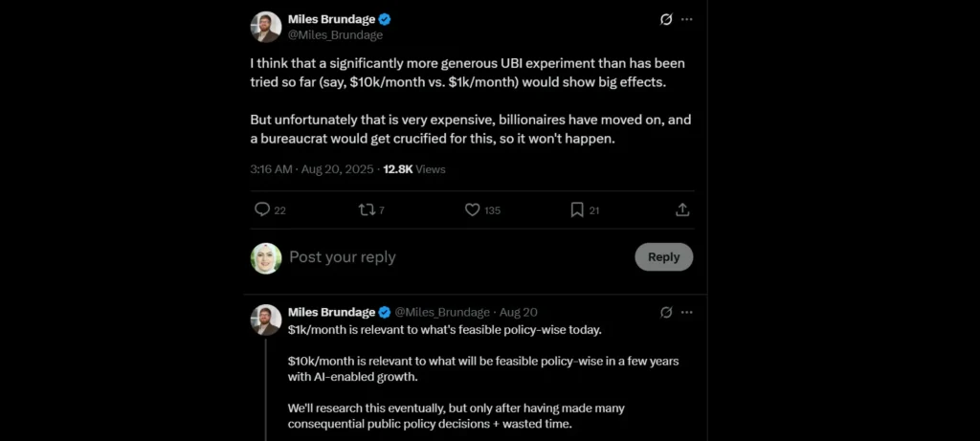The width and height of the screenshot is (980, 441).
Task: Open Miles Brundage's profile picture on main tweet
Action: pos(266,27)
